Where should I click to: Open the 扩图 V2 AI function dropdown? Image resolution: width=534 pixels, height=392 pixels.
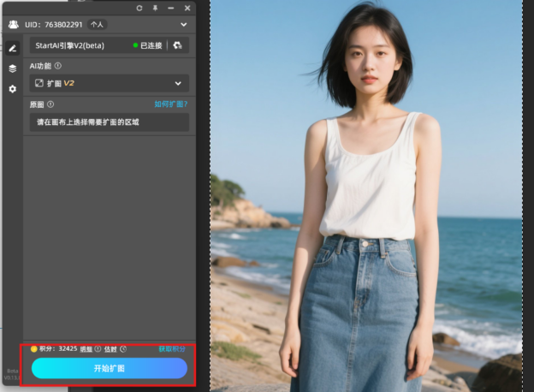pyautogui.click(x=108, y=83)
